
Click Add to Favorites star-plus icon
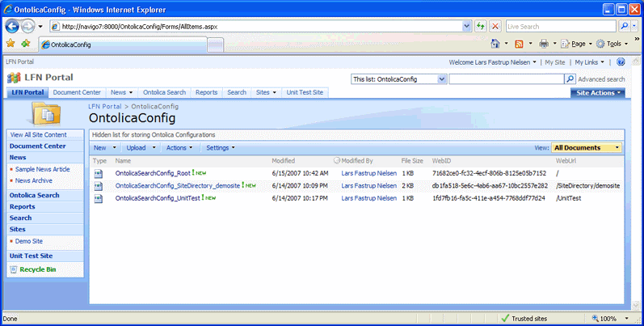tap(26, 44)
